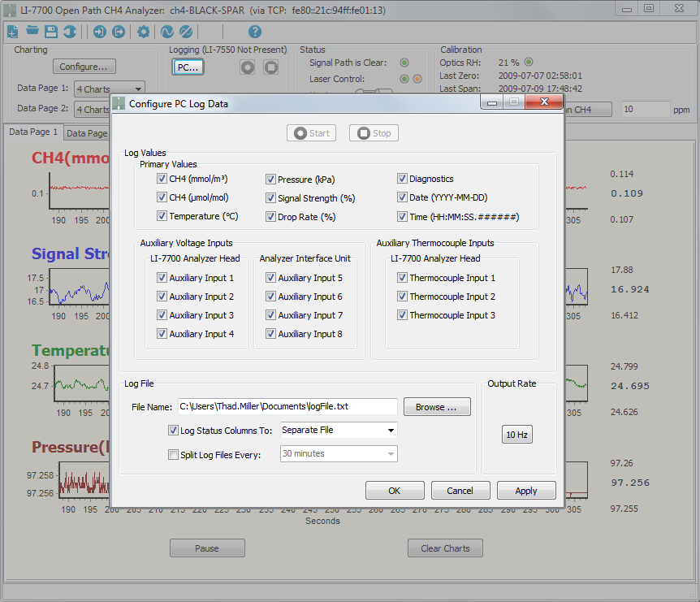Click the PC... logging button
Viewport: 700px width, 602px height.
[x=188, y=67]
